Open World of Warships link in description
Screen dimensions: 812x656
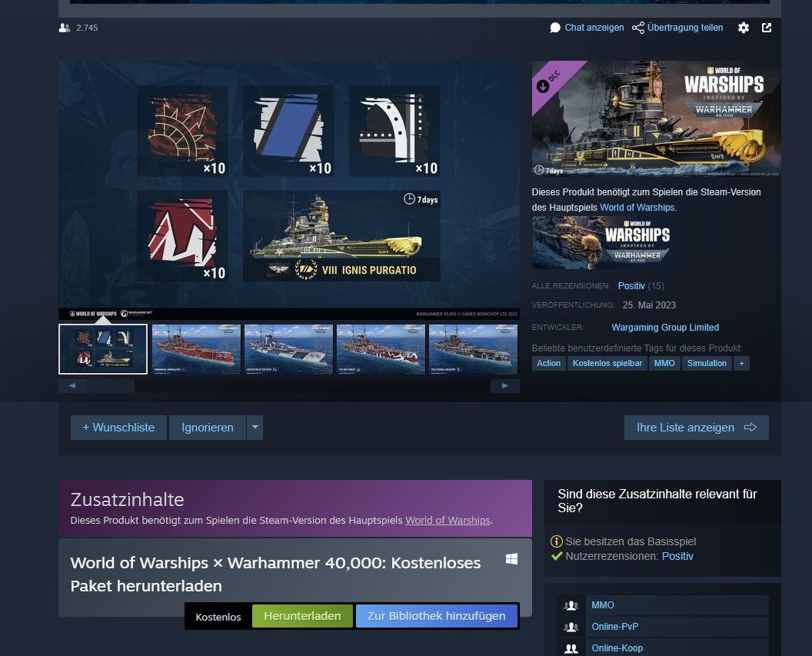coord(637,208)
